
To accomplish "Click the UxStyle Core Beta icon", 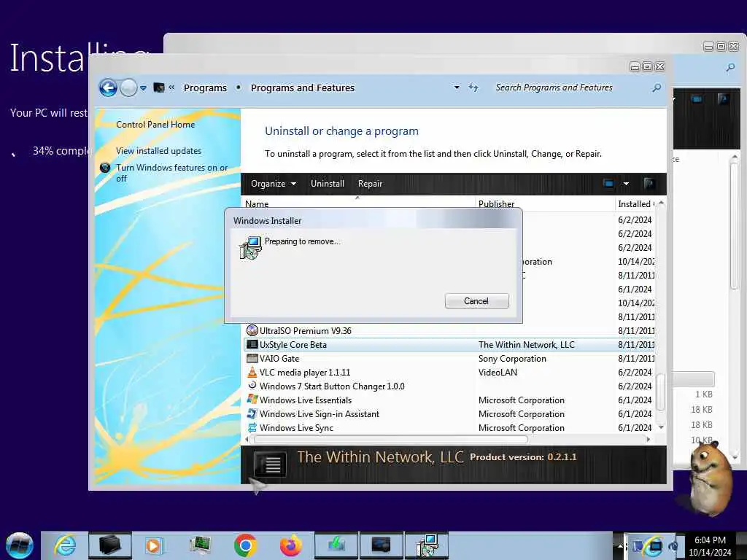I will tap(252, 344).
